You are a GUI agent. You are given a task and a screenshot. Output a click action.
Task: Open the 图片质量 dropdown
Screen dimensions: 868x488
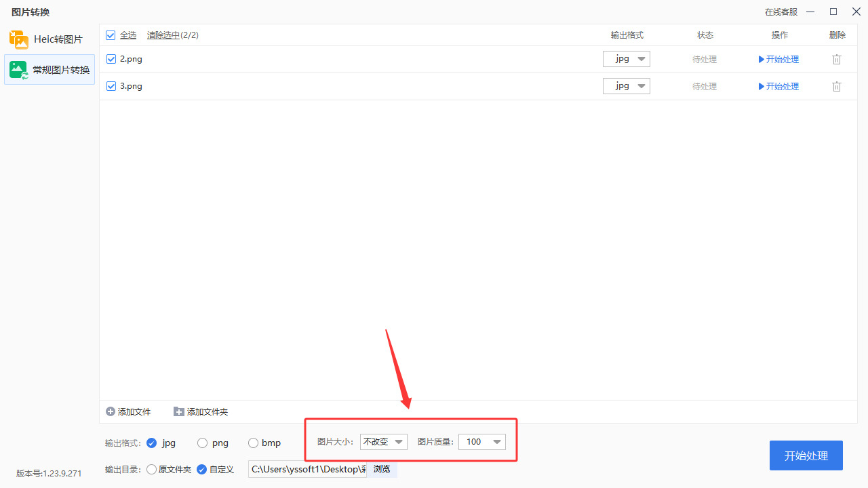click(482, 442)
